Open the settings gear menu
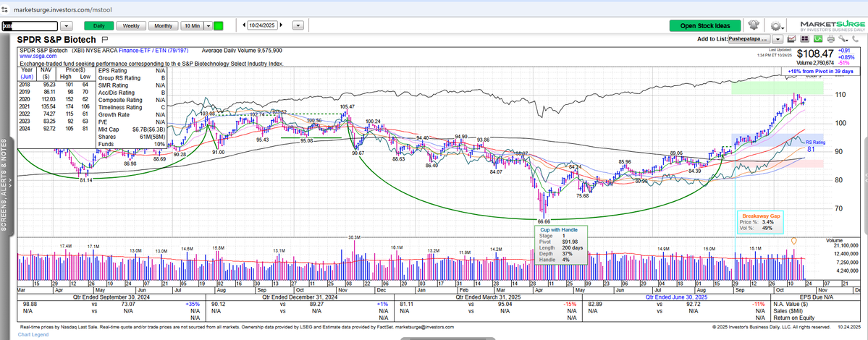 pos(776,26)
